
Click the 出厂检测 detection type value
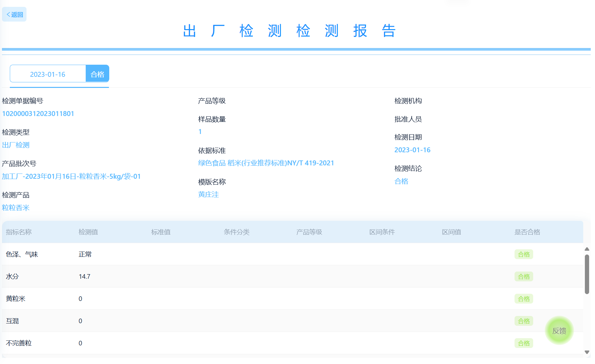point(16,145)
